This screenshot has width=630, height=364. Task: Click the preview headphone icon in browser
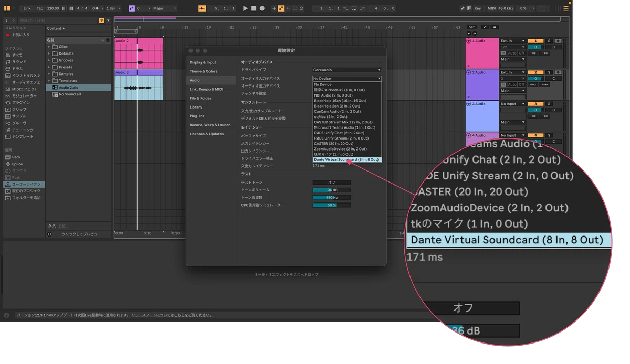click(49, 234)
